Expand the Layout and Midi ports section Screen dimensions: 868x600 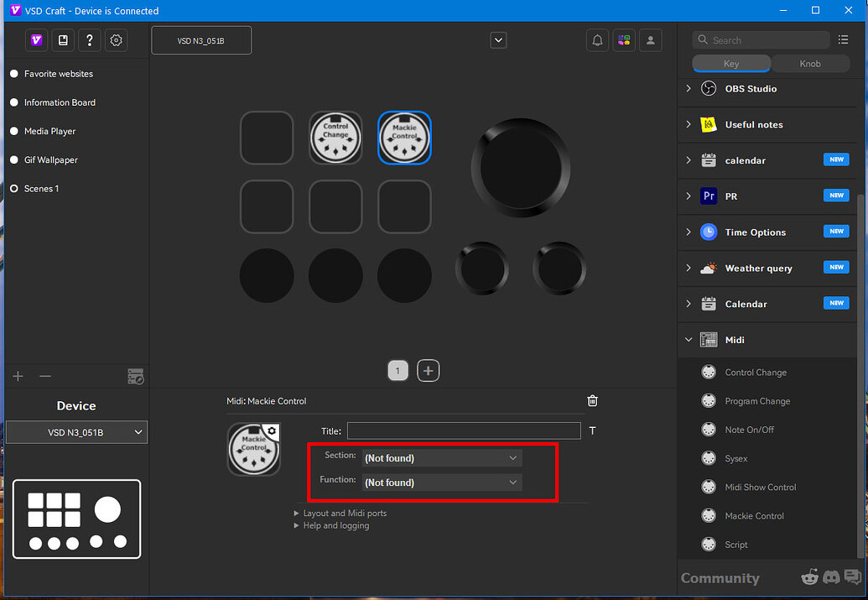point(344,513)
